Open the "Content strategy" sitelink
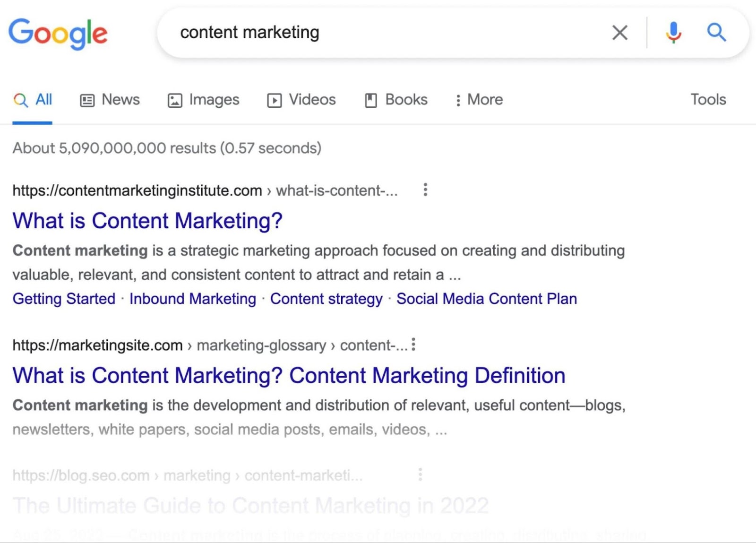Viewport: 756px width, 543px height. pyautogui.click(x=326, y=299)
